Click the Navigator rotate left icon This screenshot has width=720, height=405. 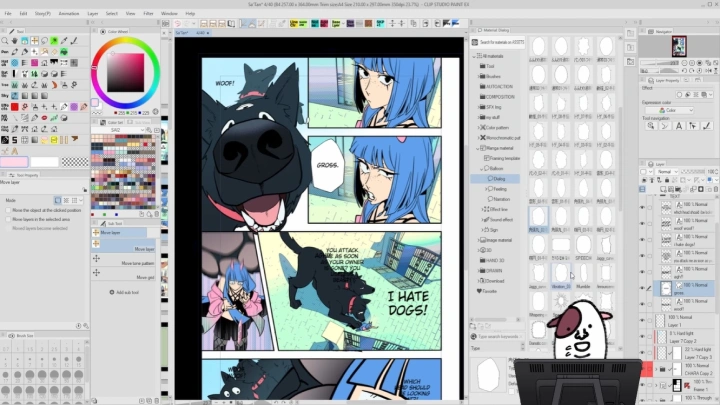click(685, 71)
